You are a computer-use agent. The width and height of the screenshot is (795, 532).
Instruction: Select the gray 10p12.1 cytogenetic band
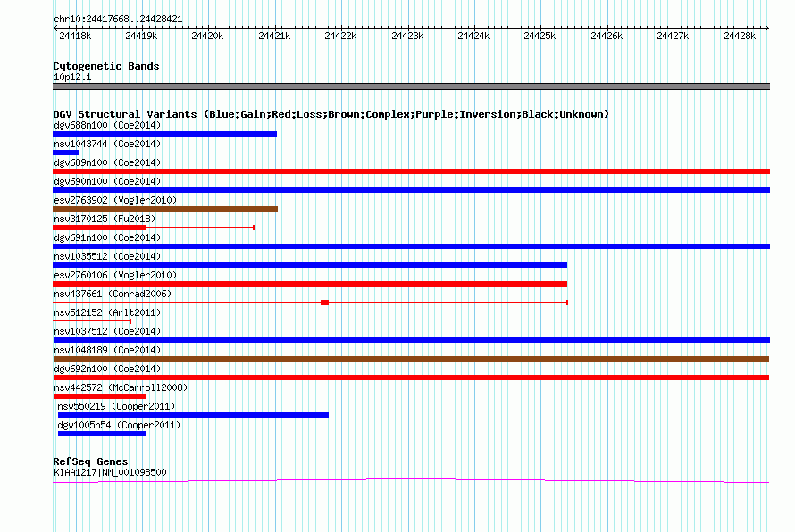[x=411, y=87]
